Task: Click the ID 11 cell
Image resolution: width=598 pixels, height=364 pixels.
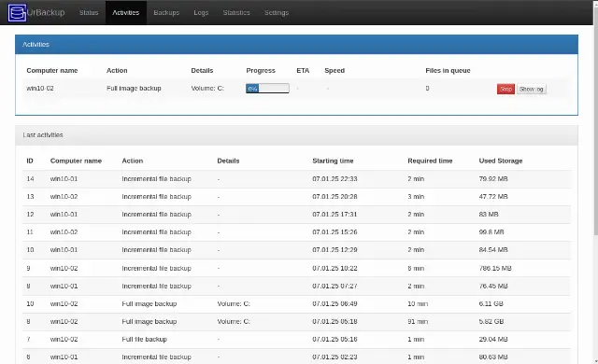Action: coord(30,232)
